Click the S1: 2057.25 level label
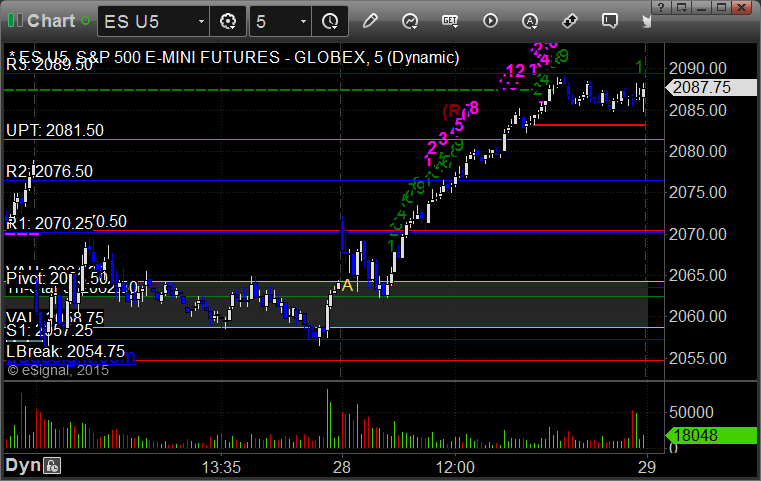761x481 pixels. coord(49,331)
